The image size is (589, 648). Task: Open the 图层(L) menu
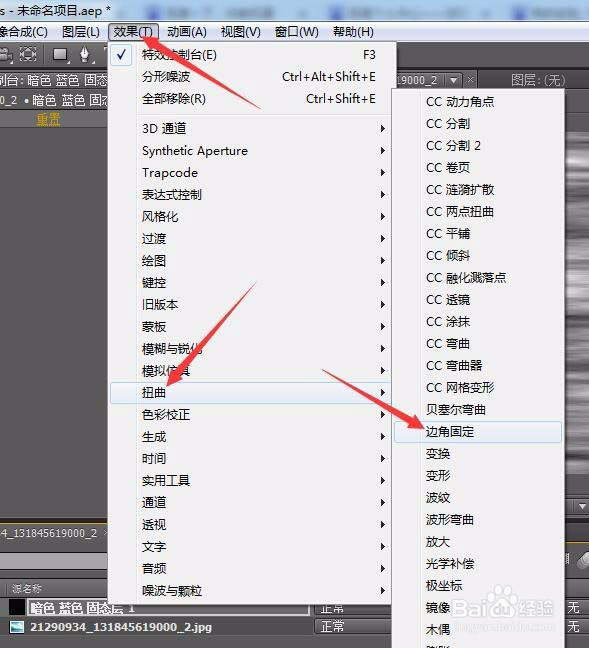[81, 32]
